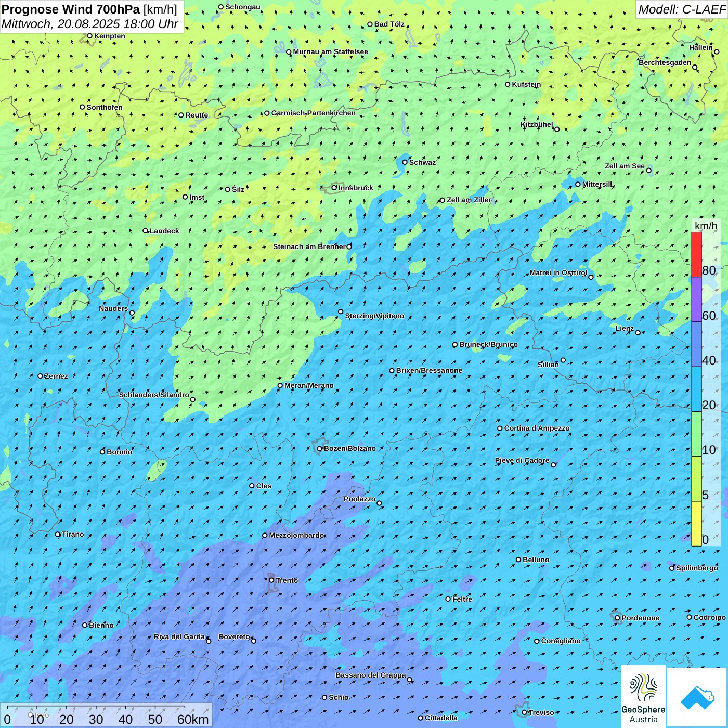Click the Lienz city label

point(625,328)
